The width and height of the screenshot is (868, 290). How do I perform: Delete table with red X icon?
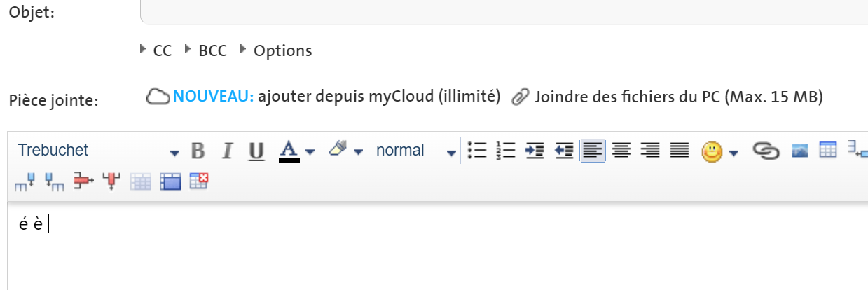[200, 182]
